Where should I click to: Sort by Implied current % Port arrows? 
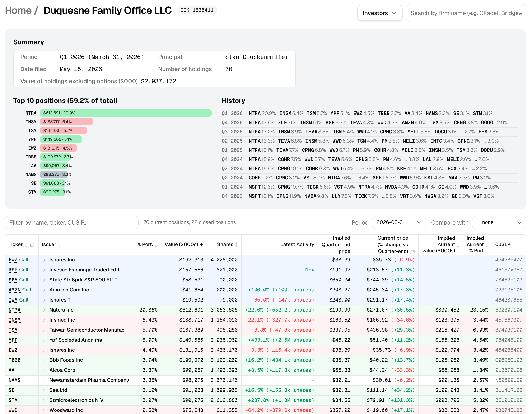tap(487, 244)
